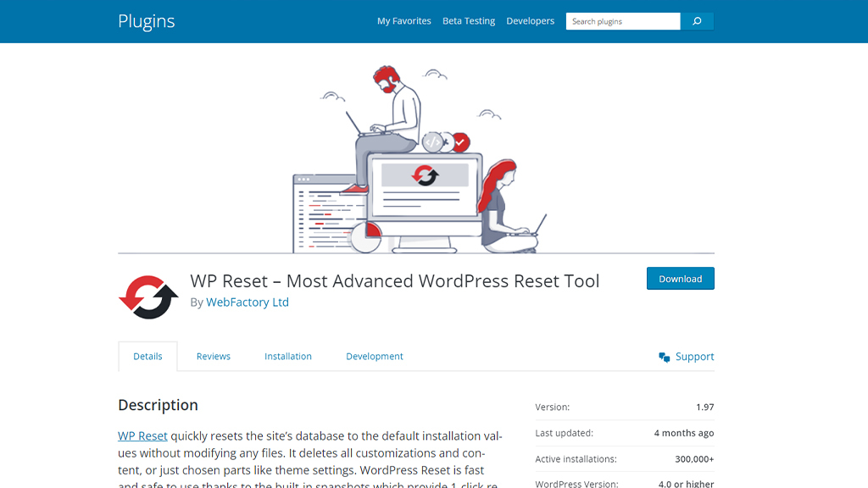Open the Installation tab
The width and height of the screenshot is (868, 488).
pyautogui.click(x=288, y=356)
